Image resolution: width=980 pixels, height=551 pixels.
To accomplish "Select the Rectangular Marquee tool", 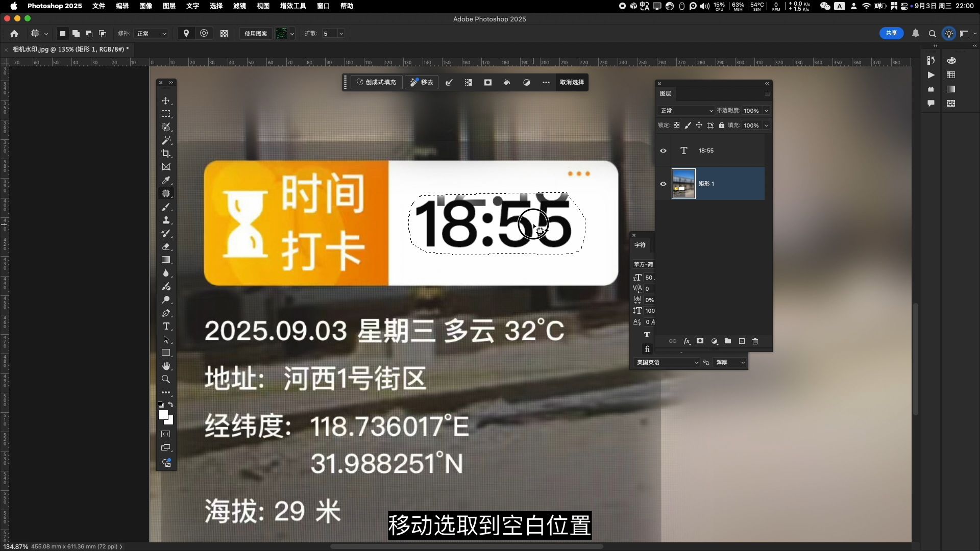I will click(166, 114).
